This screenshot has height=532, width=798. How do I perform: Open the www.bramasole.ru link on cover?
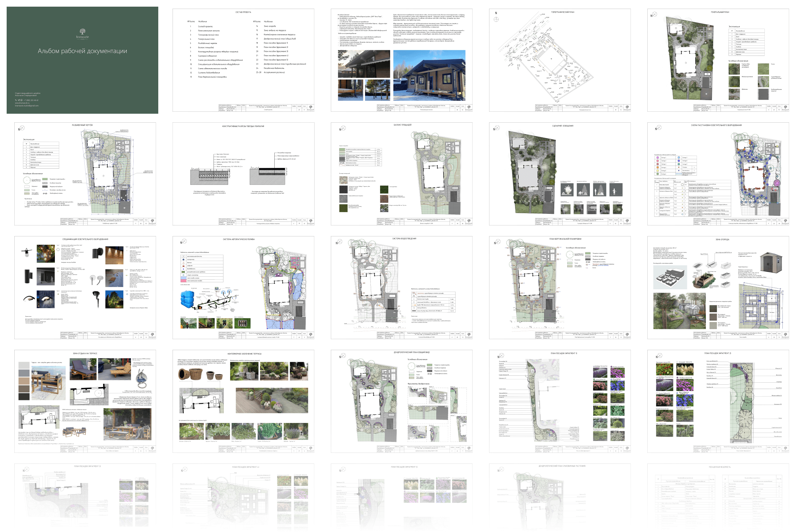22,103
